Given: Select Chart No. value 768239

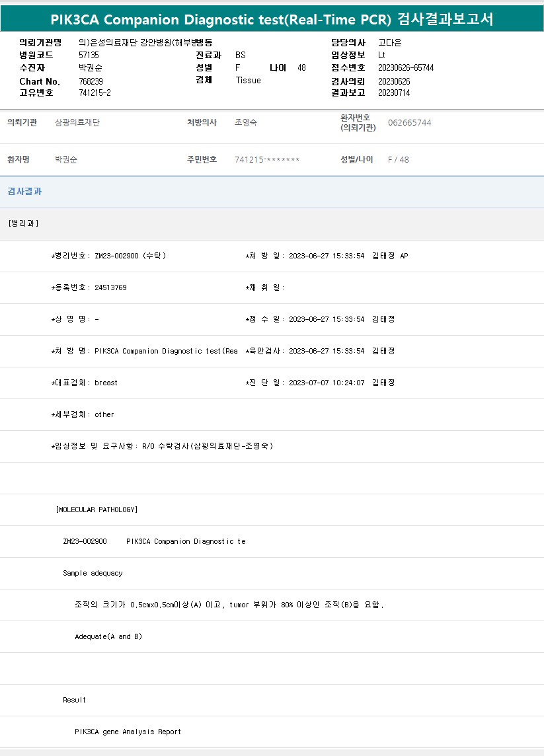Looking at the screenshot, I should click(x=91, y=81).
